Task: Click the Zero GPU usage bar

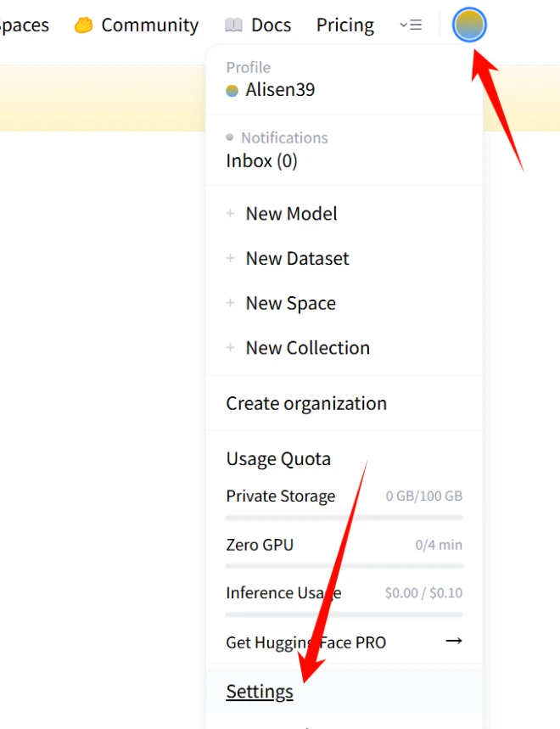Action: pos(344,565)
